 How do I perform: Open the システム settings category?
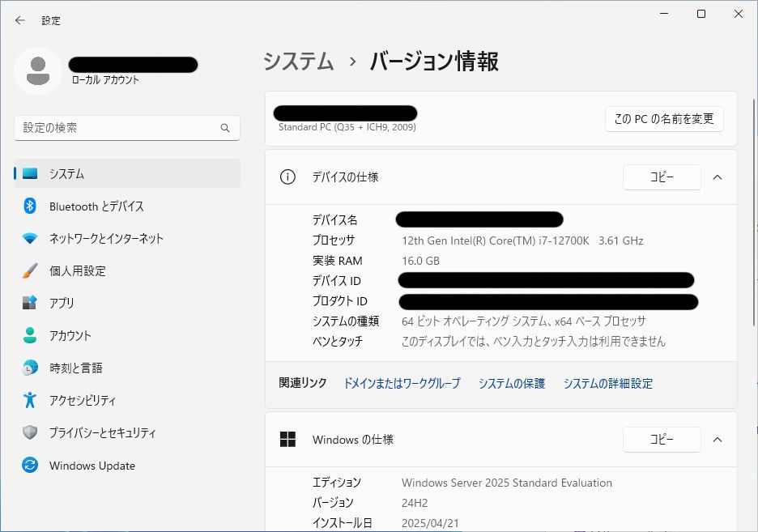coord(127,173)
